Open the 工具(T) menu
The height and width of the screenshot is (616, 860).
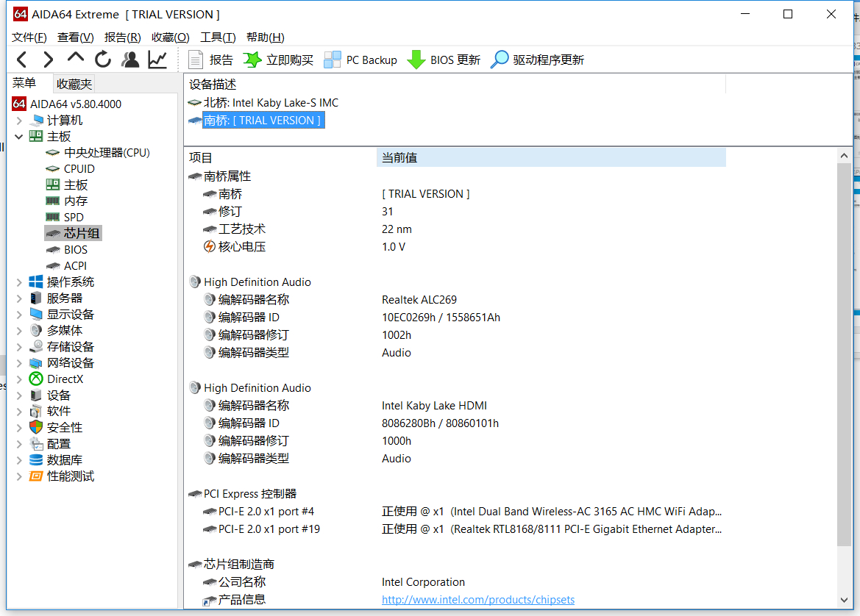pos(218,37)
